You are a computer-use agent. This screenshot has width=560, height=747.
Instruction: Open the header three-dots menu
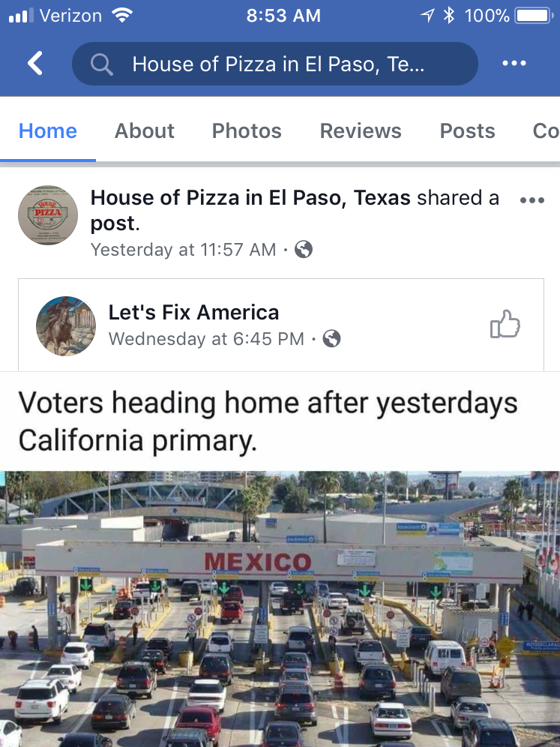[x=514, y=64]
